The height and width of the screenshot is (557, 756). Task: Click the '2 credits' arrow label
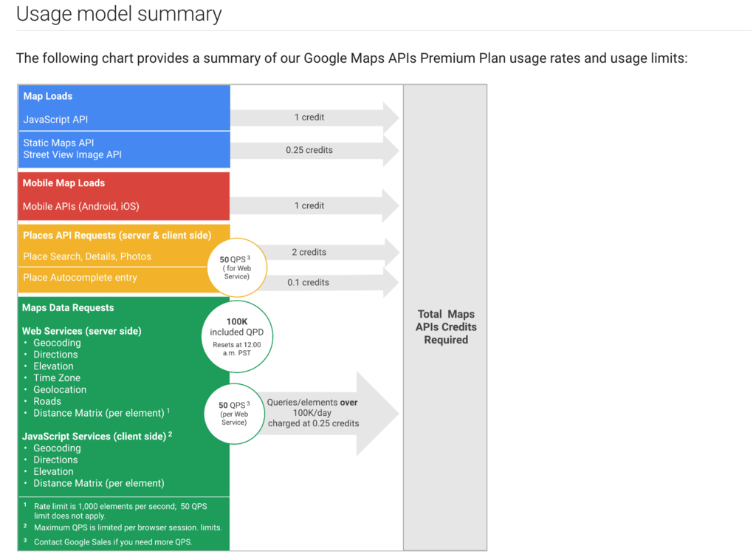tap(309, 252)
